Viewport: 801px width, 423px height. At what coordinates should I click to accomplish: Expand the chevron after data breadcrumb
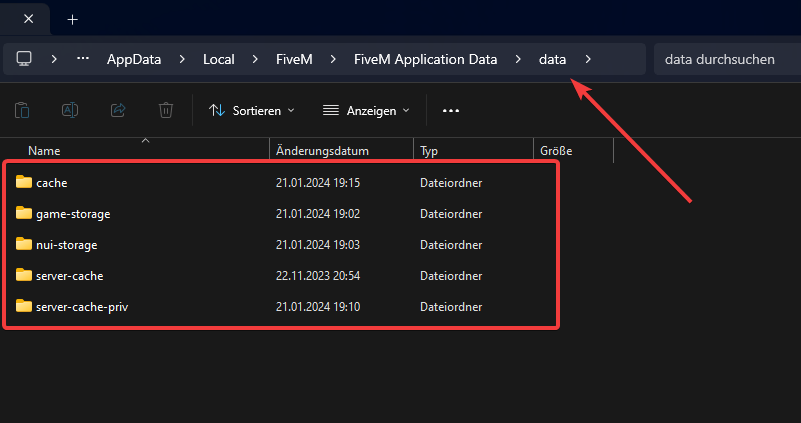click(588, 59)
